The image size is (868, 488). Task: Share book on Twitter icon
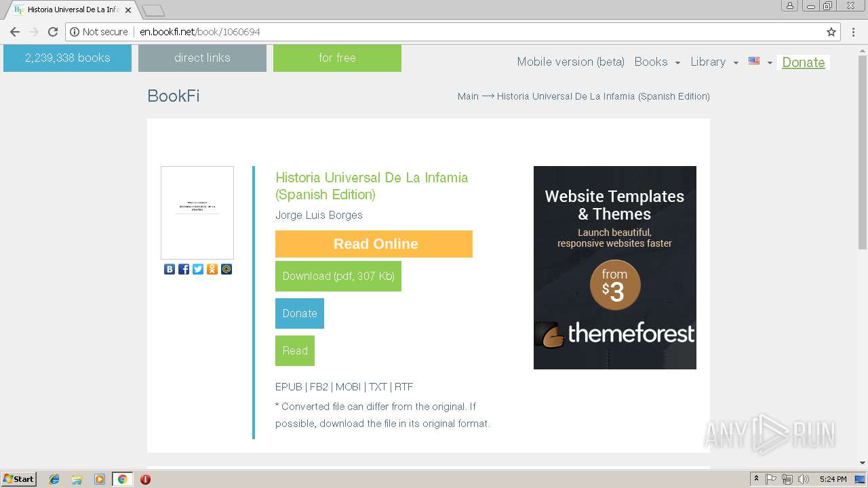pos(198,269)
